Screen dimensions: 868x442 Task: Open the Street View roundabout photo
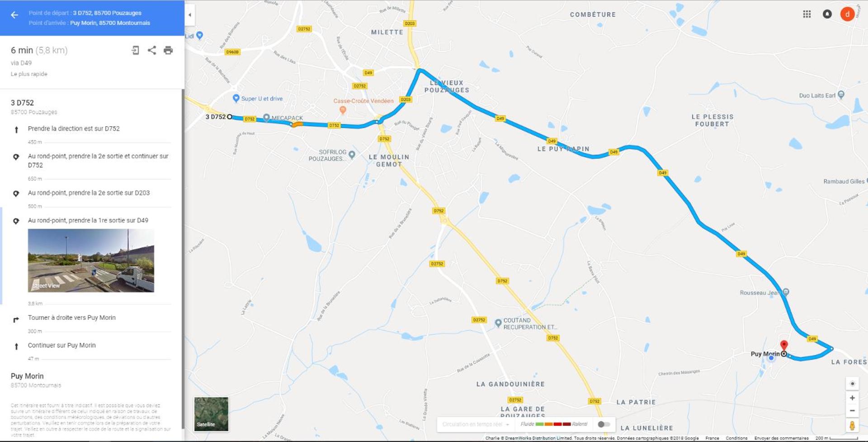pyautogui.click(x=91, y=260)
